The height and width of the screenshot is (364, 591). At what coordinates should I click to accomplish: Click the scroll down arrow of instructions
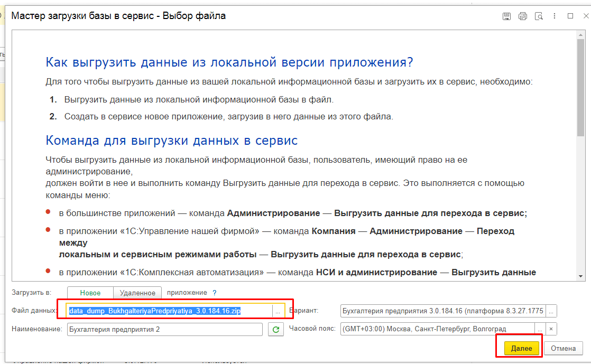[x=580, y=276]
